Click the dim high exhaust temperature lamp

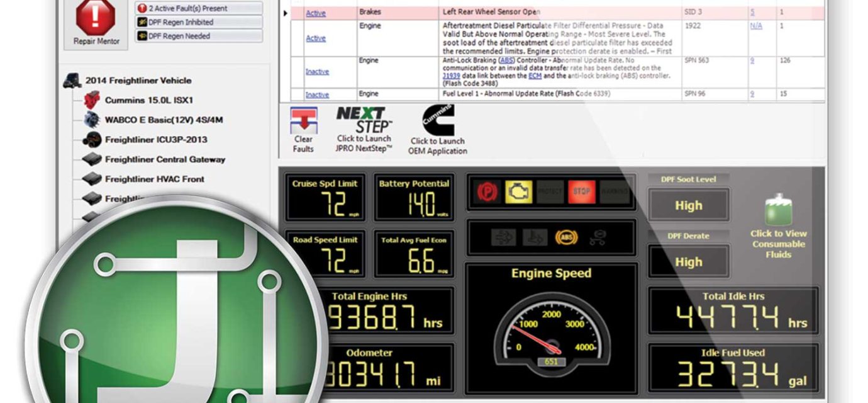click(535, 237)
